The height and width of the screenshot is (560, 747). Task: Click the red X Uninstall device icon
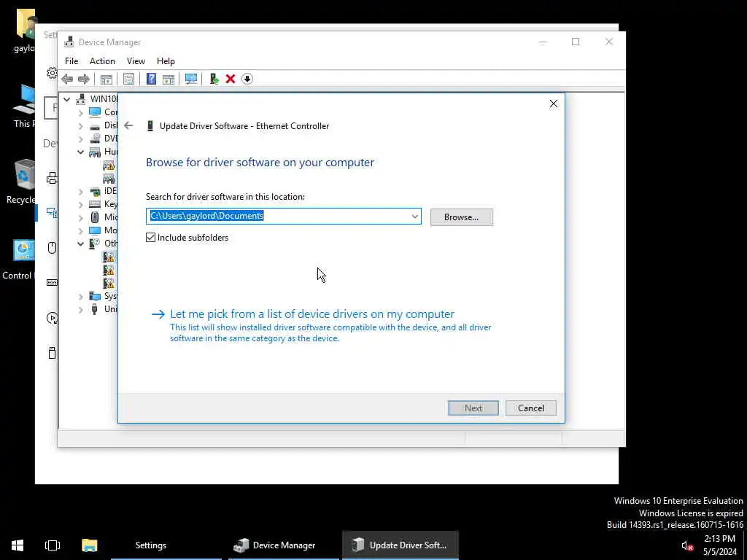231,79
